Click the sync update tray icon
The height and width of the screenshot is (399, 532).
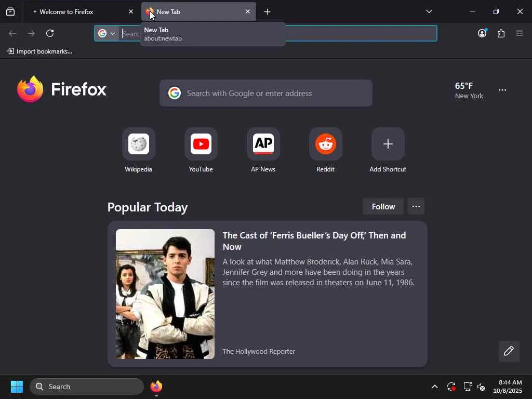[451, 387]
